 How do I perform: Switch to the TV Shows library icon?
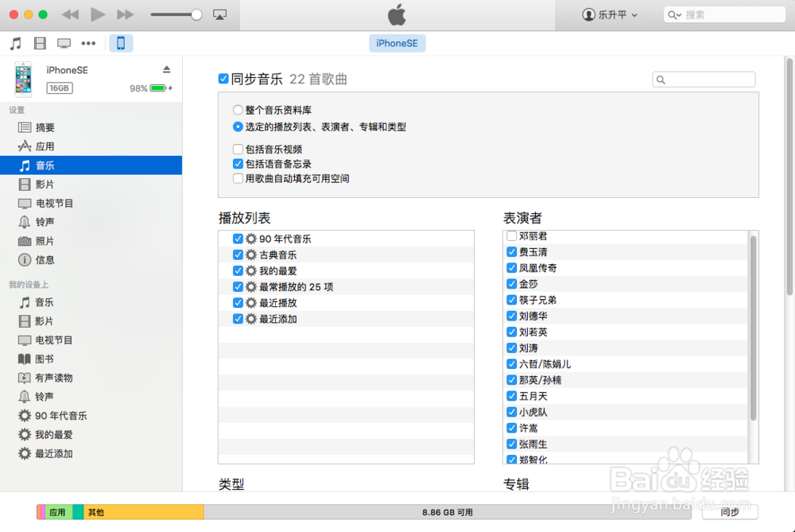(x=64, y=43)
